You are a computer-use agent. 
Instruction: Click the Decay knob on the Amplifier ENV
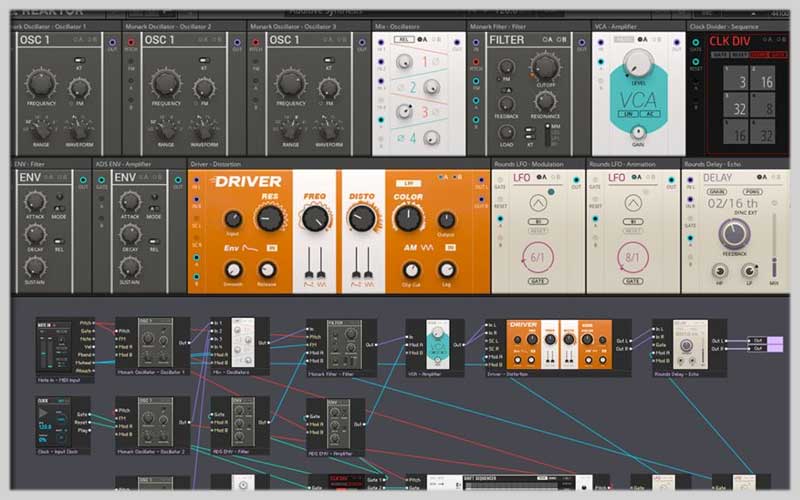[x=130, y=235]
